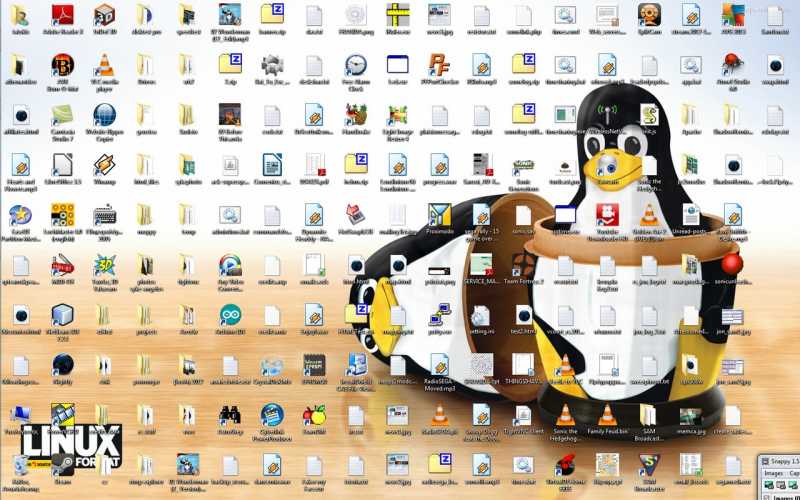Click the Winamp shortcut icon
Screen dimensions: 800x500
(x=104, y=165)
